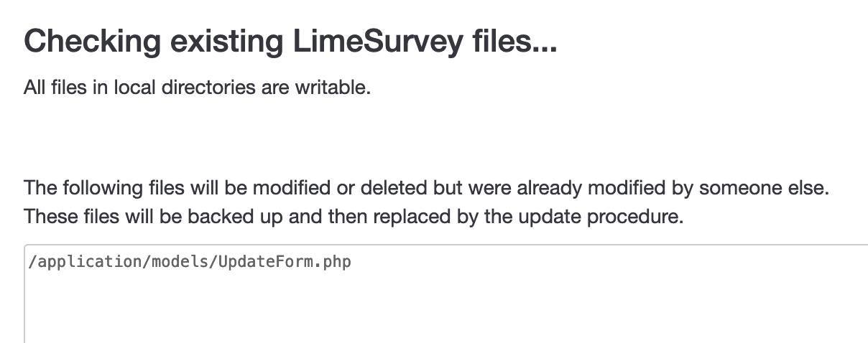Select the "All files in local directories are writable" message
Viewport: 868px width, 343px height.
coord(197,88)
